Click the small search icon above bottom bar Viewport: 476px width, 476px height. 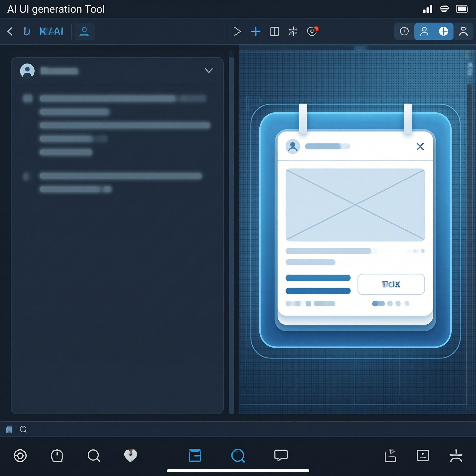click(23, 429)
